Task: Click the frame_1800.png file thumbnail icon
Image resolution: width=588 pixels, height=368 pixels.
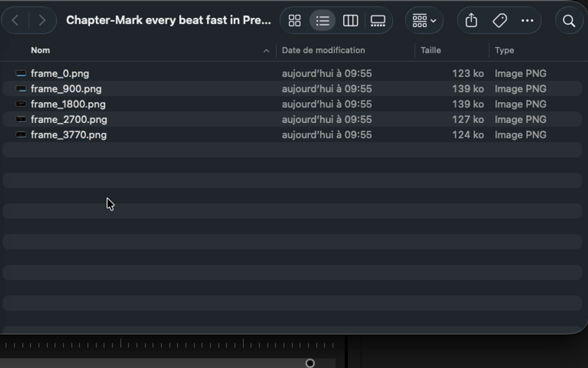Action: [21, 104]
